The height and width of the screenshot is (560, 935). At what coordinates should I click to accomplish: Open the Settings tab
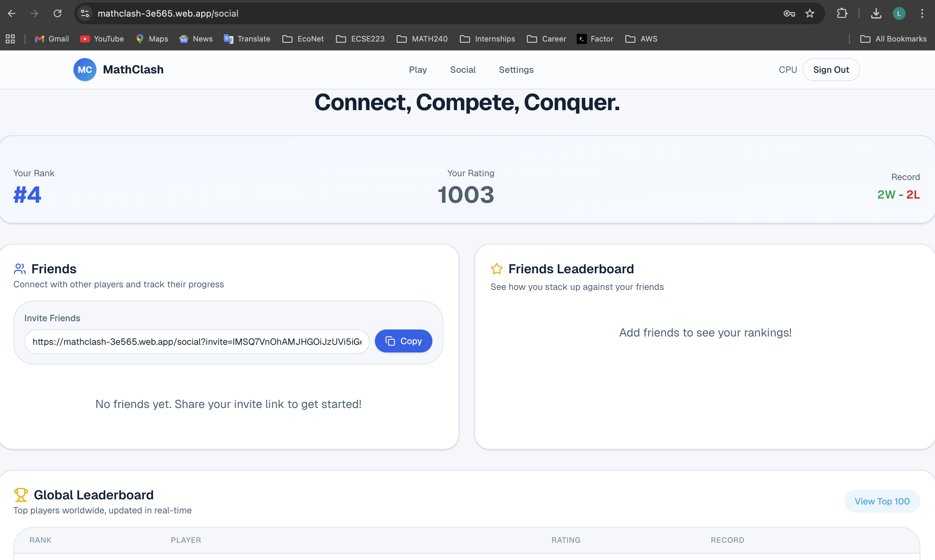(516, 70)
